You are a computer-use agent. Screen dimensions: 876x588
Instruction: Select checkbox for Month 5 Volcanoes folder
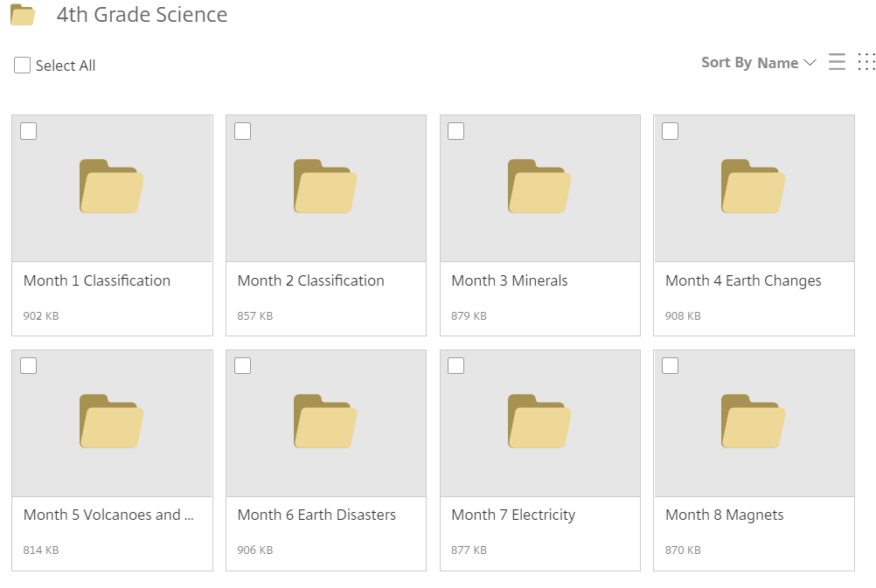[x=29, y=365]
